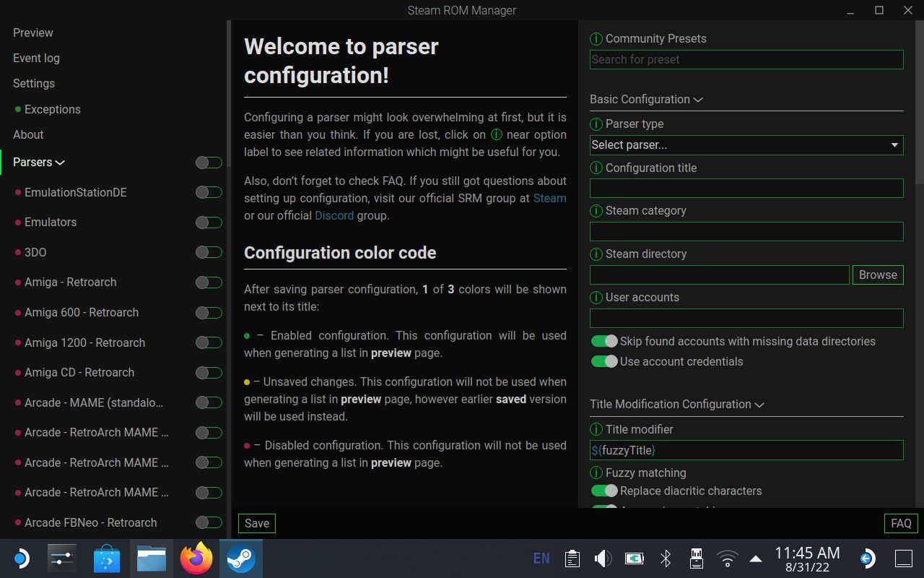
Task: Click the Bluetooth icon in the system tray
Action: pyautogui.click(x=665, y=558)
